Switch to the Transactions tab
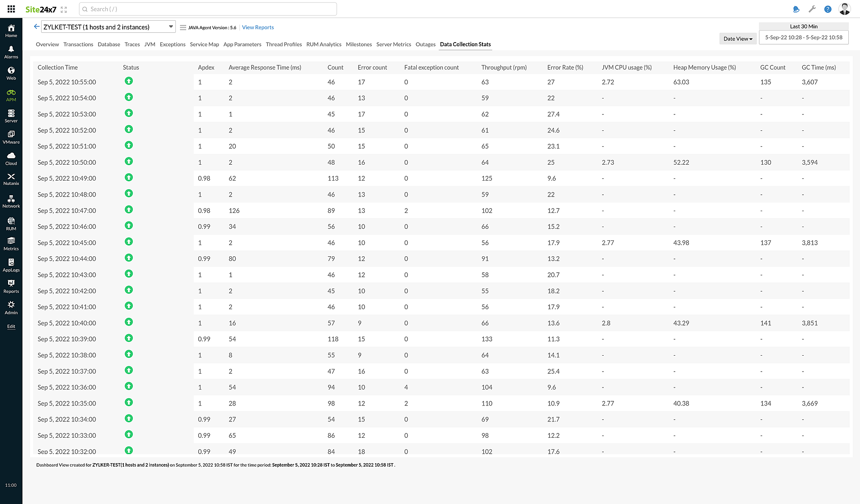 click(78, 44)
